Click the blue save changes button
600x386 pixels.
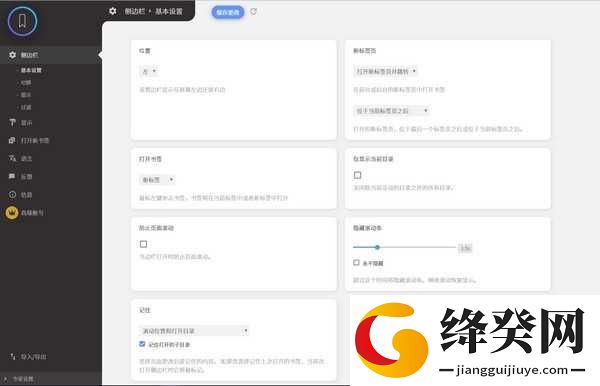(x=228, y=12)
